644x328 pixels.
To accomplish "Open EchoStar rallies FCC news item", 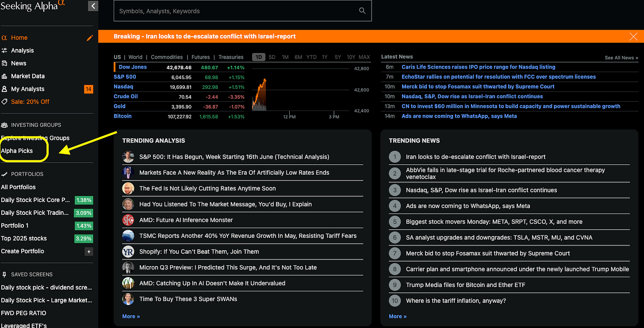I will click(498, 76).
